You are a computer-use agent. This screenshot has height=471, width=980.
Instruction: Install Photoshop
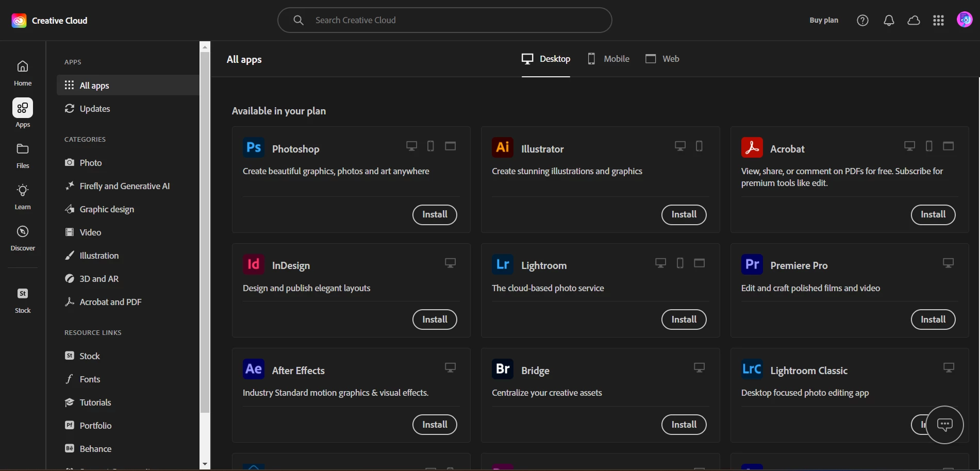435,214
